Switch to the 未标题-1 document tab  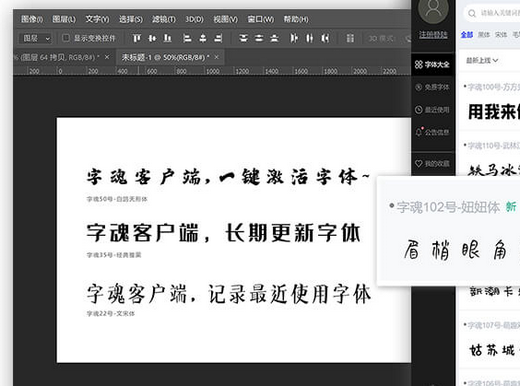tap(165, 58)
